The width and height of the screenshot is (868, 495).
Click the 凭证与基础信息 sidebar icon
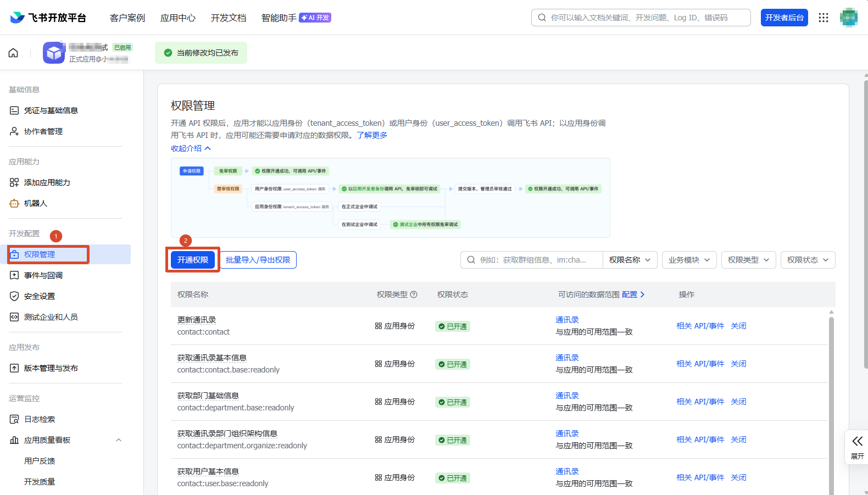pyautogui.click(x=14, y=110)
